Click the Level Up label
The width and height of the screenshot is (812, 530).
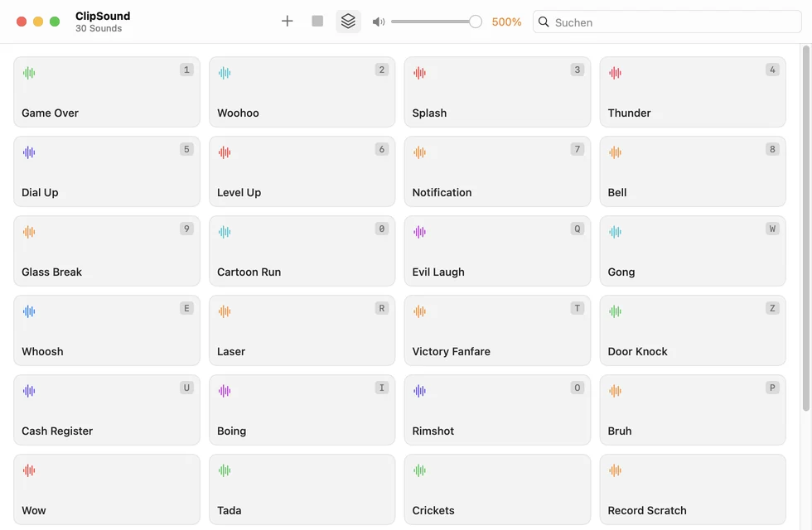point(239,192)
